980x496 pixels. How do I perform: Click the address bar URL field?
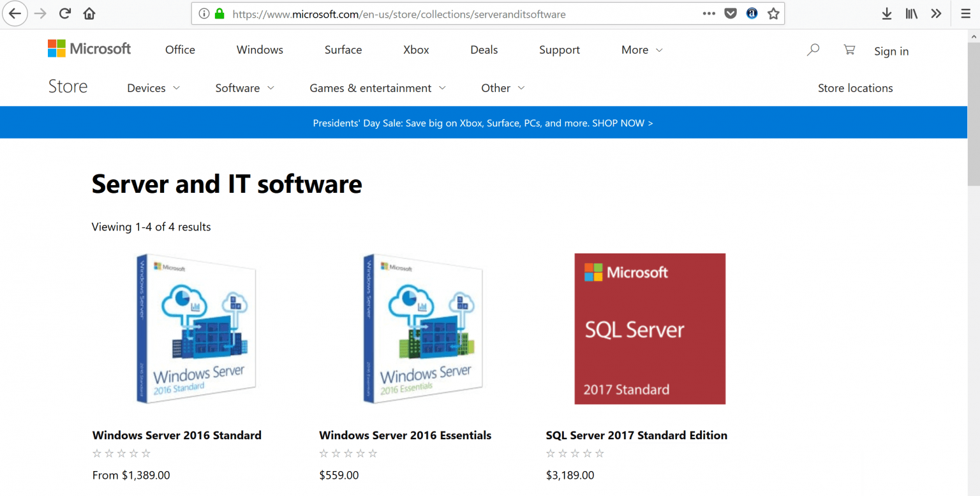click(447, 13)
